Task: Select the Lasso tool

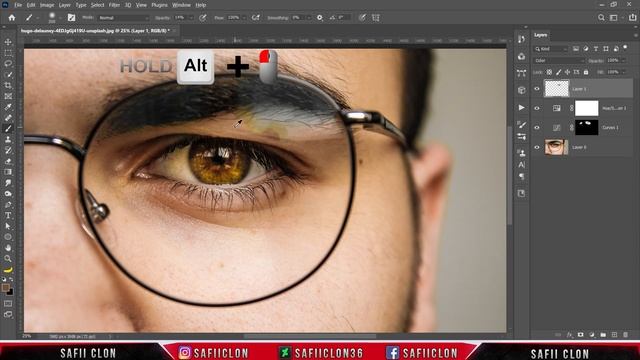Action: (8, 64)
